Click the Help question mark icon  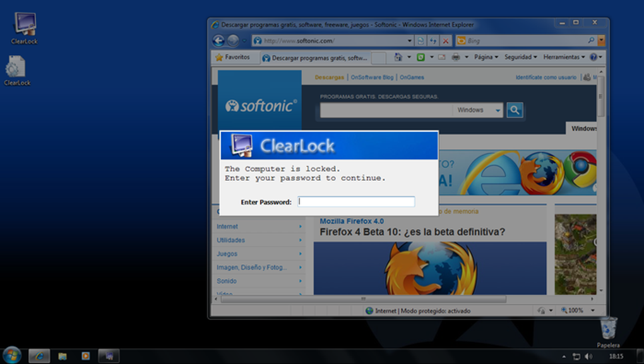tap(593, 57)
